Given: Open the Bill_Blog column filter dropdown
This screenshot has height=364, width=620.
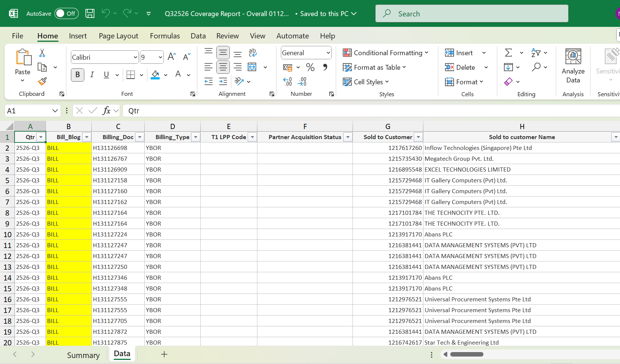Looking at the screenshot, I should click(87, 137).
